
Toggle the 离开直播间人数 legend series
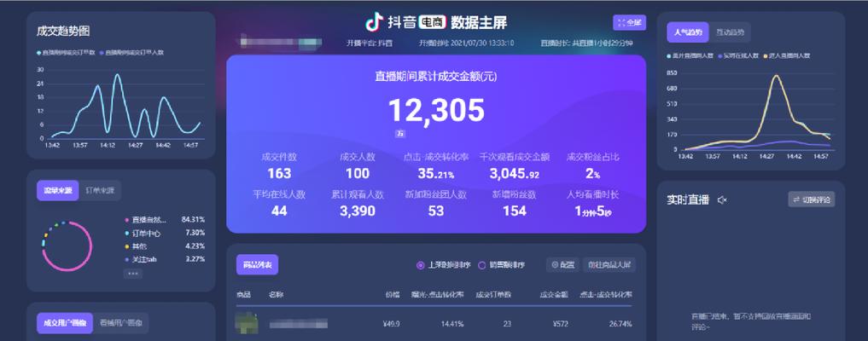click(690, 55)
